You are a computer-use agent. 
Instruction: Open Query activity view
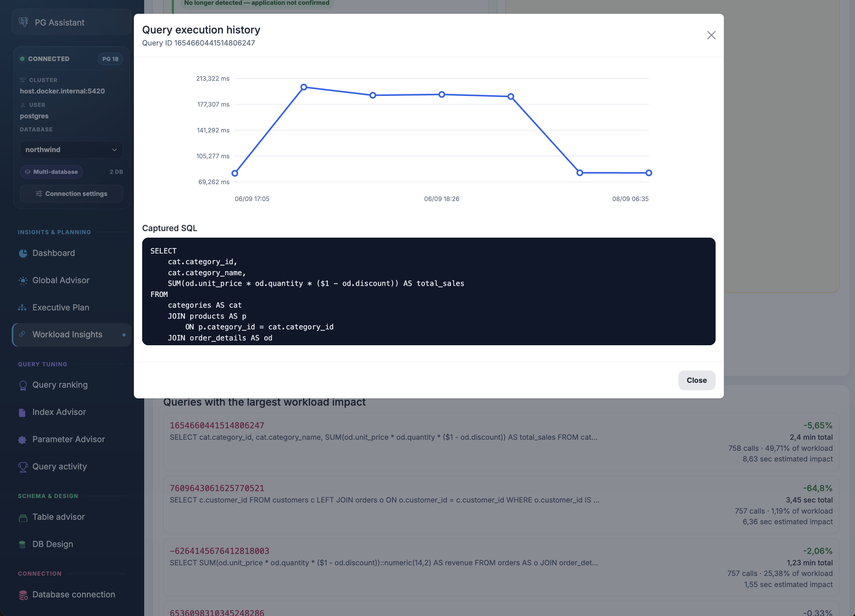click(71, 466)
